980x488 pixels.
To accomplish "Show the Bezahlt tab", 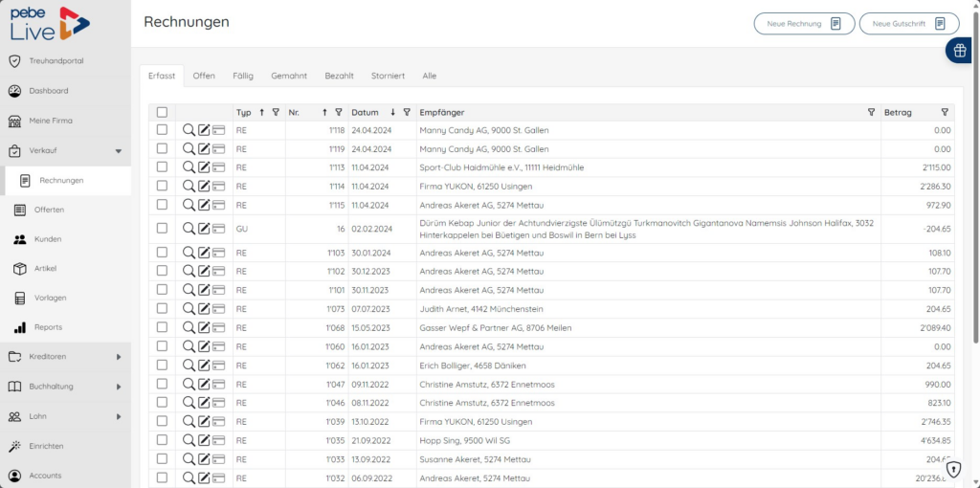I will (x=340, y=76).
